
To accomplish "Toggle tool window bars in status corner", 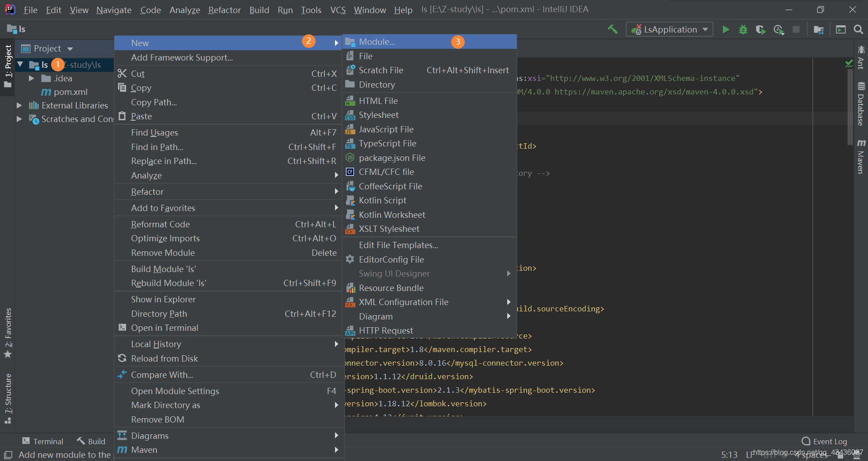I will [8, 455].
